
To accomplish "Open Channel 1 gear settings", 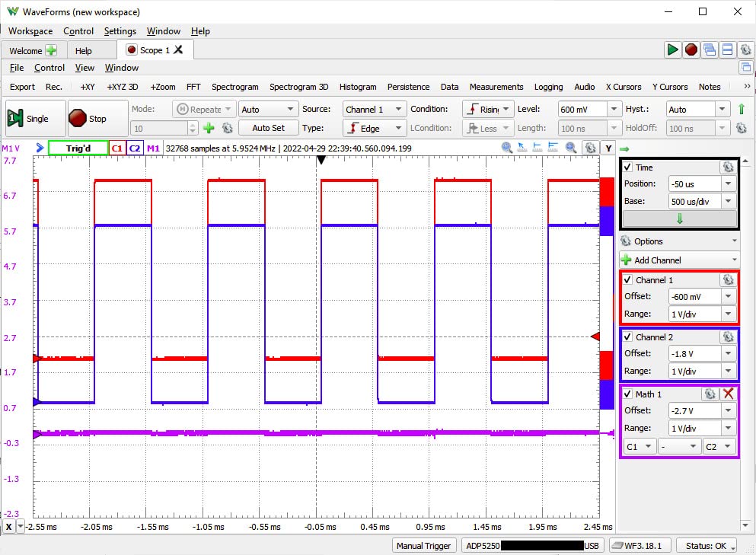I will (x=728, y=279).
